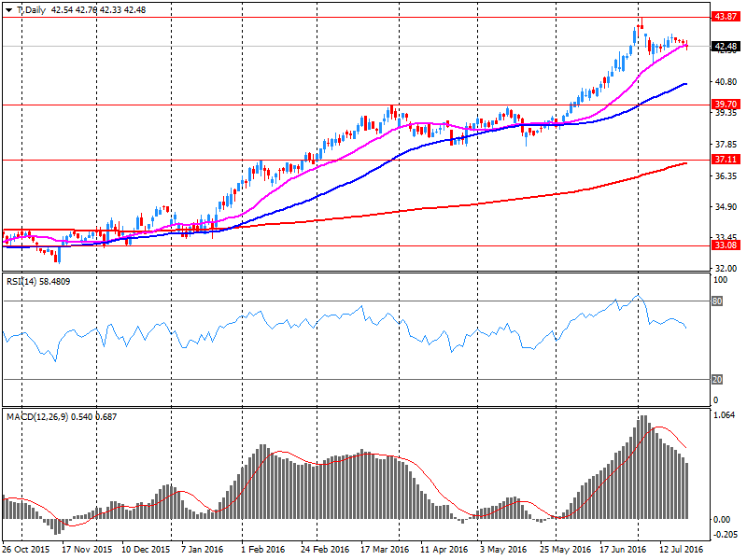Click the 11 Apr 2016 date label

pos(444,549)
